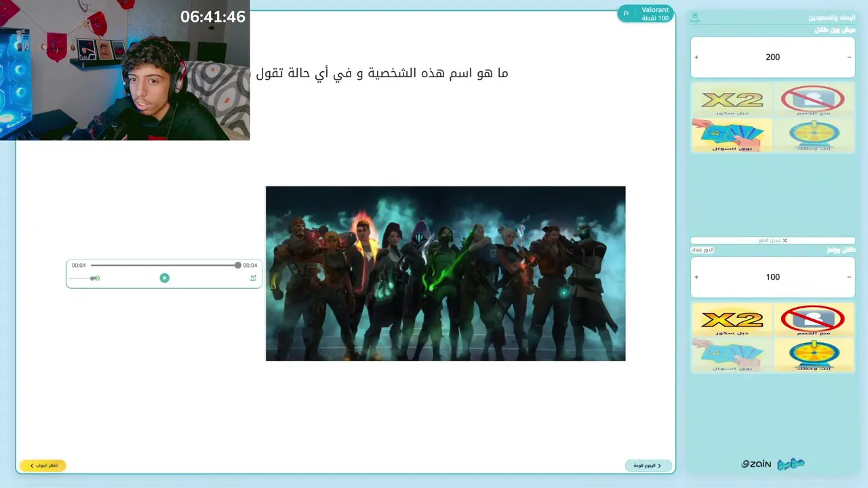Click the top team's score value 200
Image resolution: width=868 pixels, height=488 pixels.
[772, 58]
